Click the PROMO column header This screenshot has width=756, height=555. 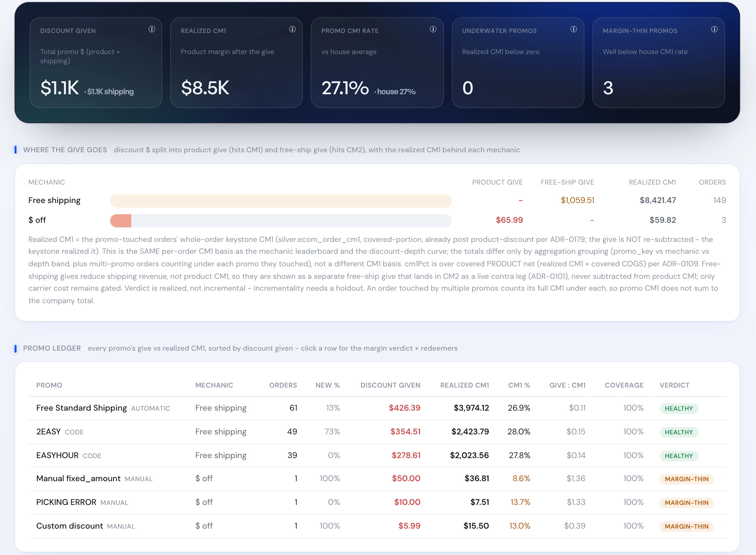point(49,385)
